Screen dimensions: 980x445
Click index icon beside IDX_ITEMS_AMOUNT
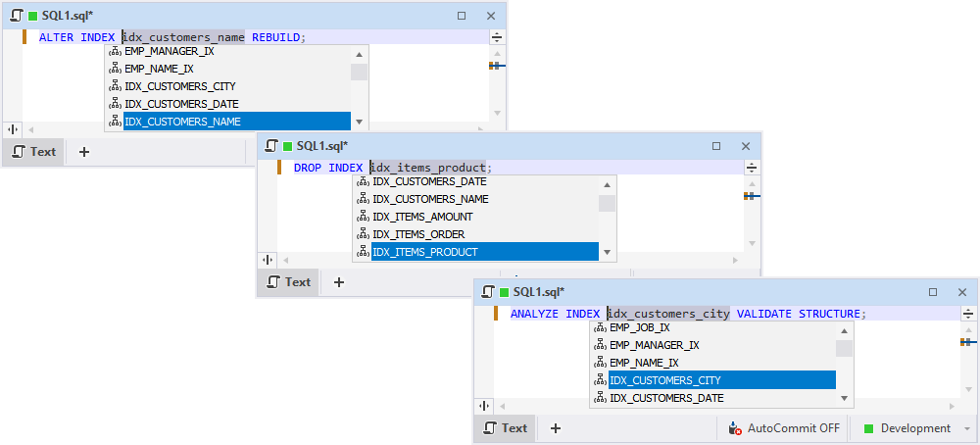click(x=364, y=217)
